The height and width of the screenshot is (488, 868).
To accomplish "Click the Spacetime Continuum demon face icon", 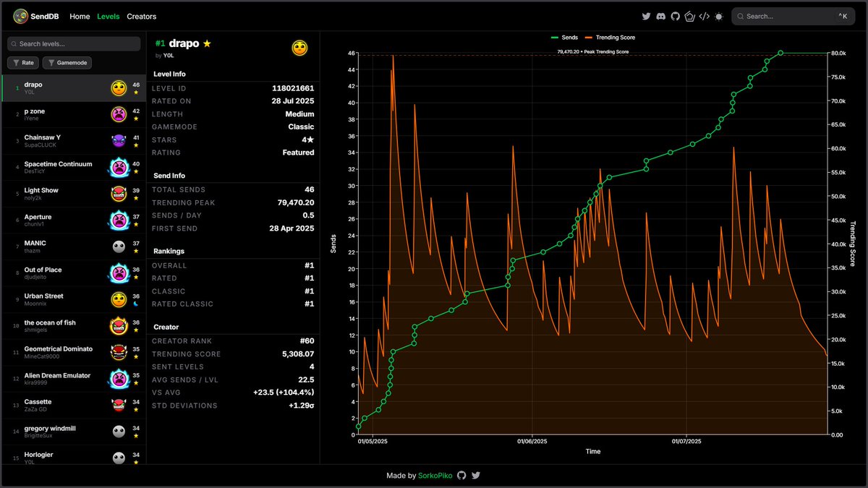I will 119,167.
